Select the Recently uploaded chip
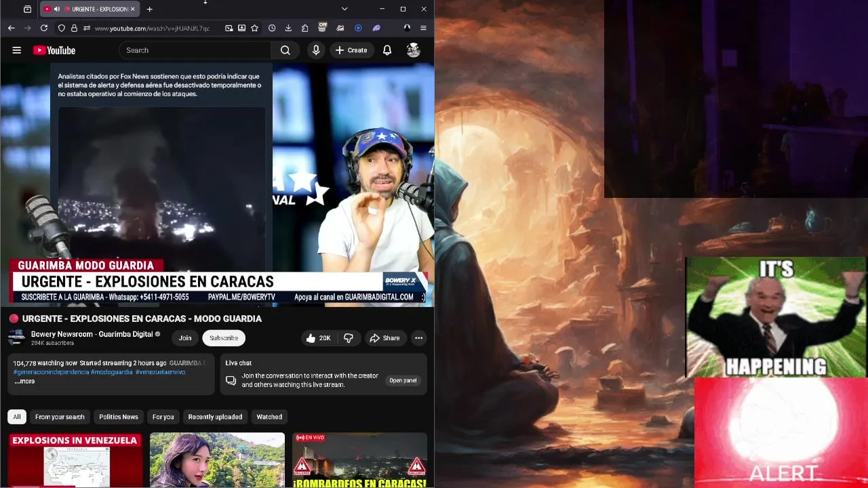This screenshot has height=488, width=868. click(x=215, y=417)
